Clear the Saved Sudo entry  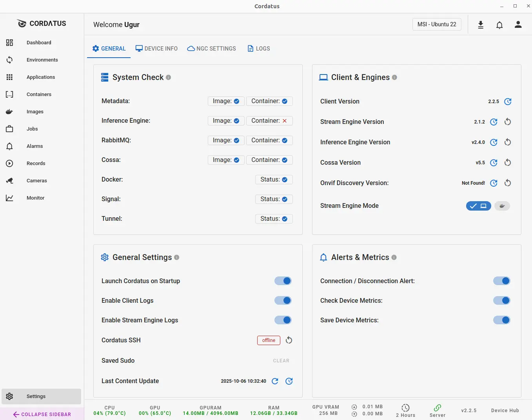(x=281, y=360)
